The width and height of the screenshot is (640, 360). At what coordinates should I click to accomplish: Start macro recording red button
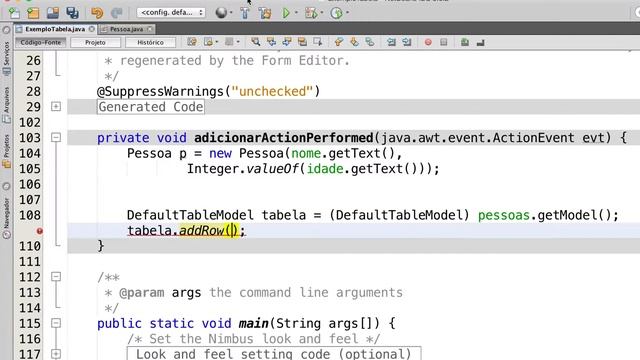click(x=428, y=42)
